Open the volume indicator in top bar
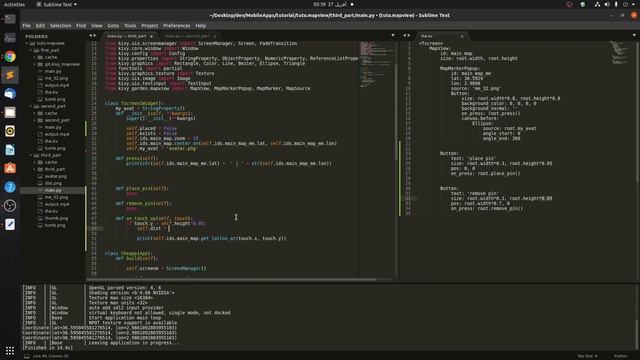640x360 pixels. [x=607, y=4]
